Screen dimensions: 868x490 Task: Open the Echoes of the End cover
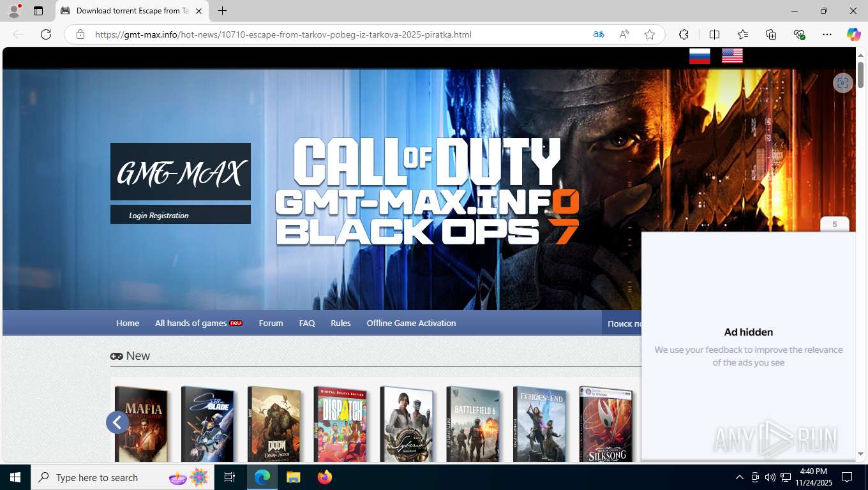539,424
